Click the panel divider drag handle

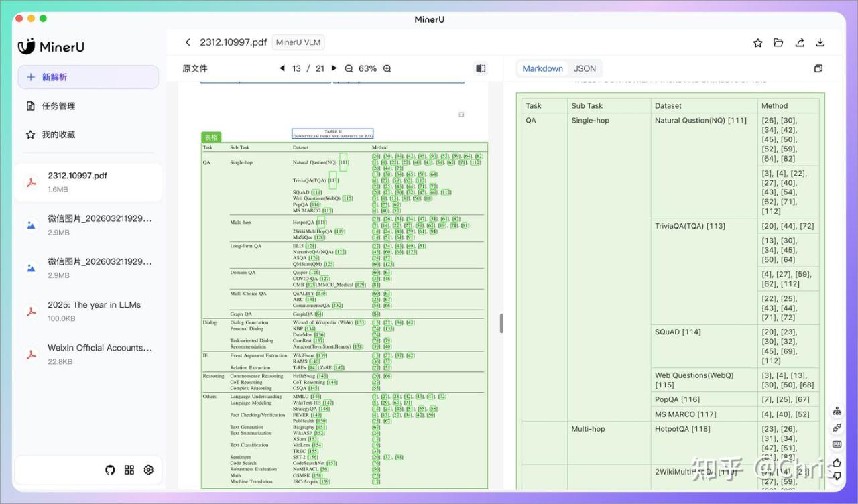click(x=501, y=324)
